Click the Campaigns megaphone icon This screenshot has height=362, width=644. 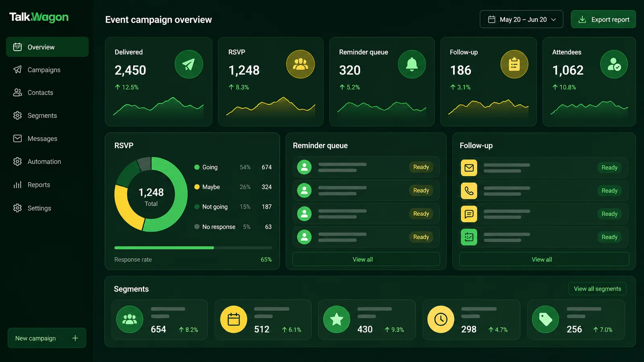(x=17, y=70)
